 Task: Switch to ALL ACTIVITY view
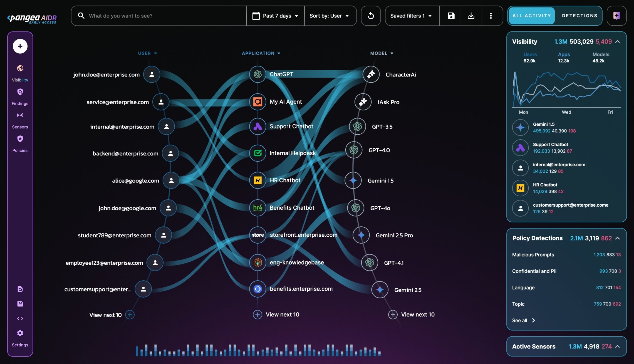(531, 16)
